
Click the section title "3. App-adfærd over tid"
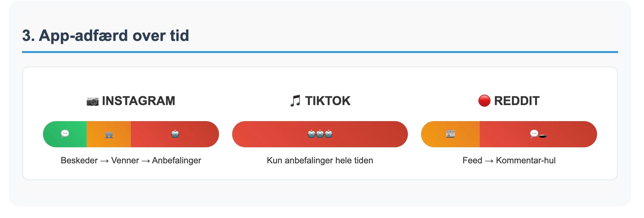tap(106, 35)
